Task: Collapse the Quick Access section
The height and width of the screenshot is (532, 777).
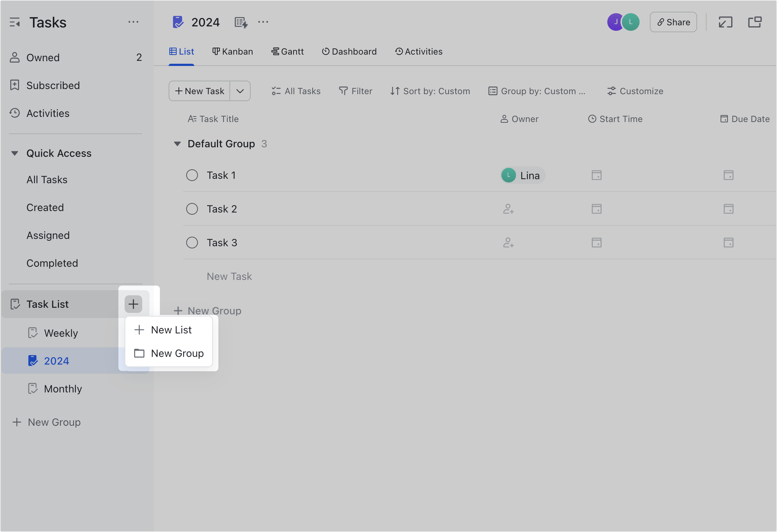Action: [15, 153]
